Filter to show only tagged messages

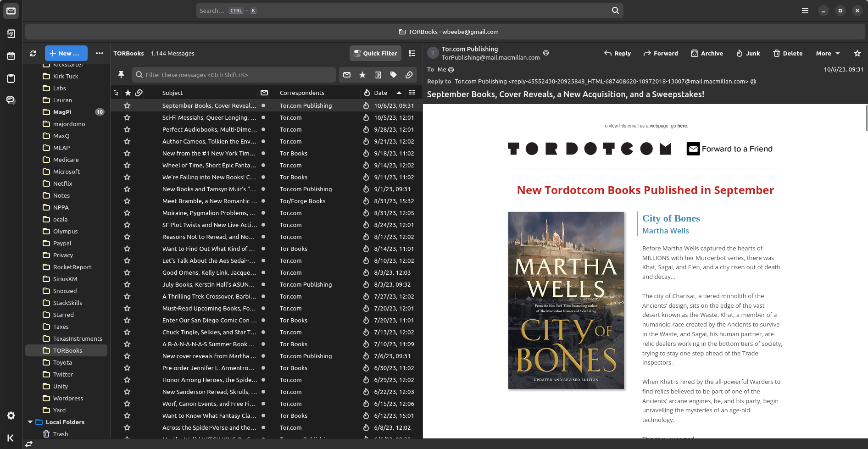pyautogui.click(x=394, y=75)
